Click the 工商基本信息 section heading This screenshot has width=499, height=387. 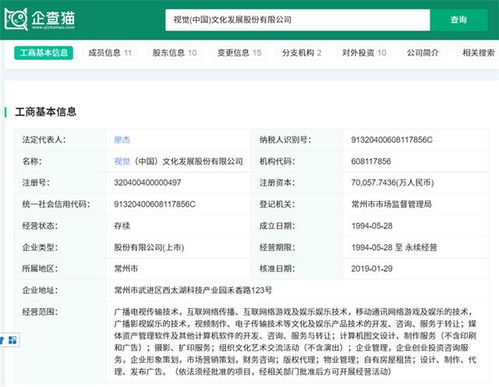click(46, 112)
